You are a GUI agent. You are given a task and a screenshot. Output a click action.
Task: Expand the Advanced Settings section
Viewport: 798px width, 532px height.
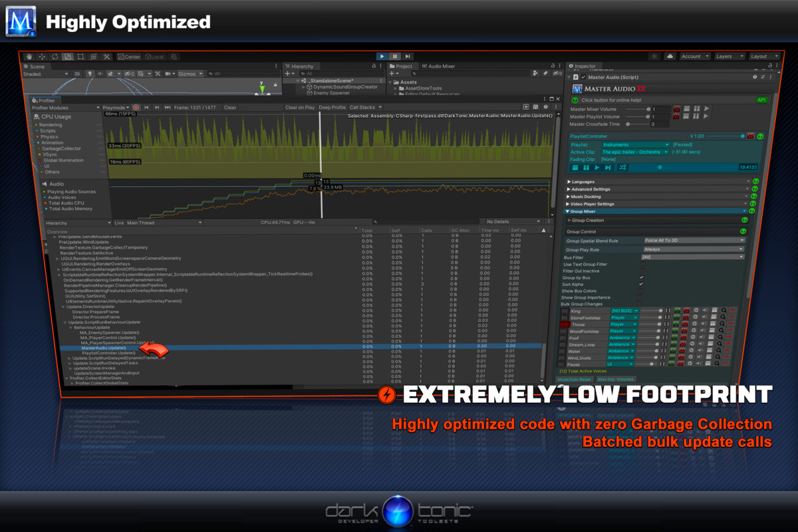pyautogui.click(x=569, y=189)
